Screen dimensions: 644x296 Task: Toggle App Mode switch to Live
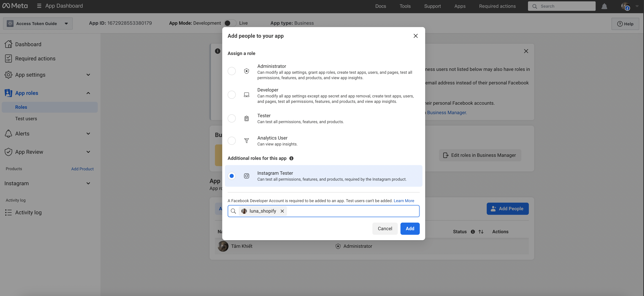[230, 23]
